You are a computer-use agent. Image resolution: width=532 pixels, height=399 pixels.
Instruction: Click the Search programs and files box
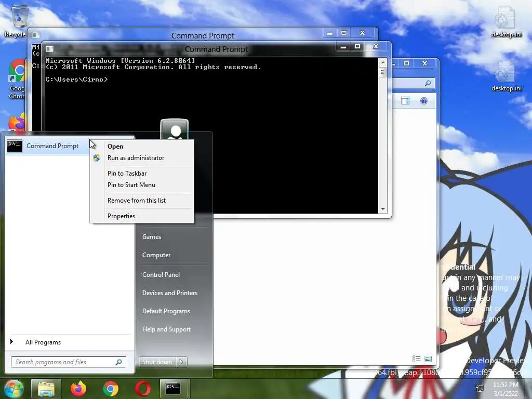pos(69,362)
